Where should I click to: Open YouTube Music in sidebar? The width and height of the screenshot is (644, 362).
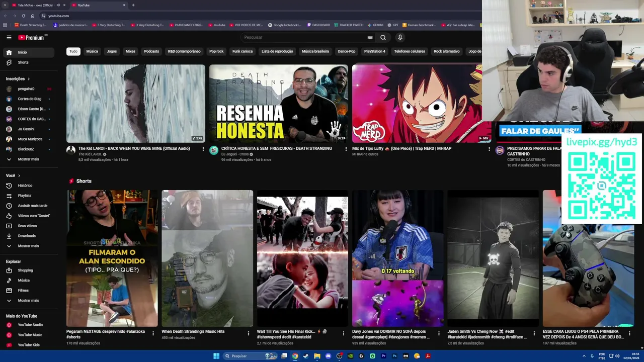pos(30,335)
